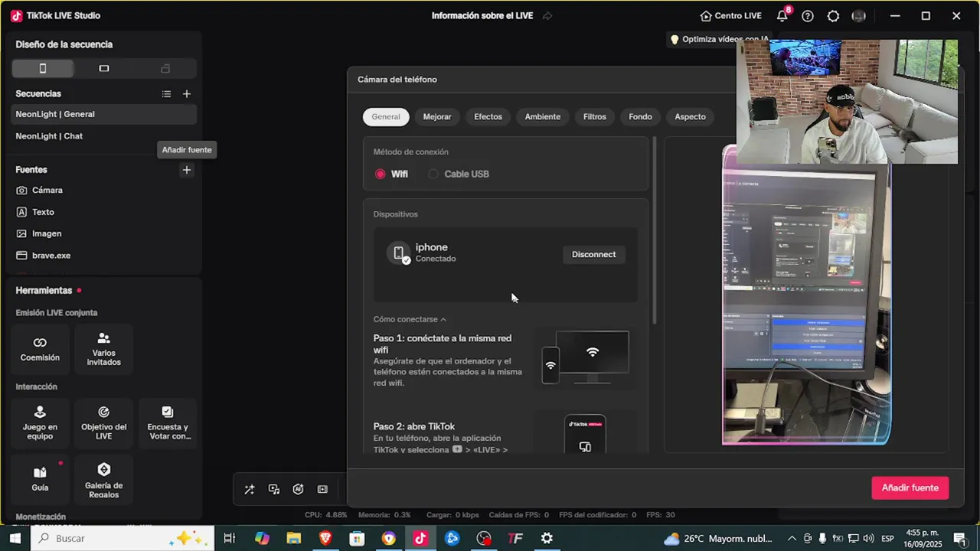Click the dialog vertical scrollbar
This screenshot has height=551, width=980.
tap(655, 230)
